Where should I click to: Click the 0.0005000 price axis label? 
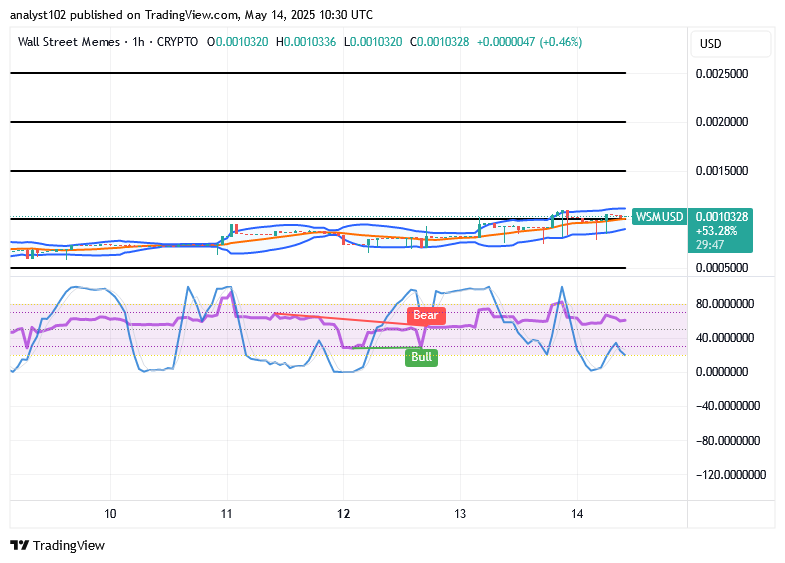[x=722, y=268]
